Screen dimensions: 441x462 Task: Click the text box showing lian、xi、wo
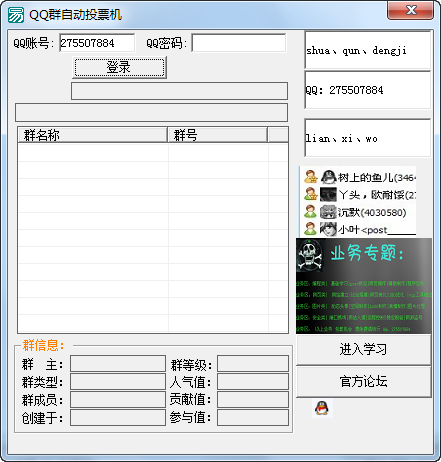368,138
